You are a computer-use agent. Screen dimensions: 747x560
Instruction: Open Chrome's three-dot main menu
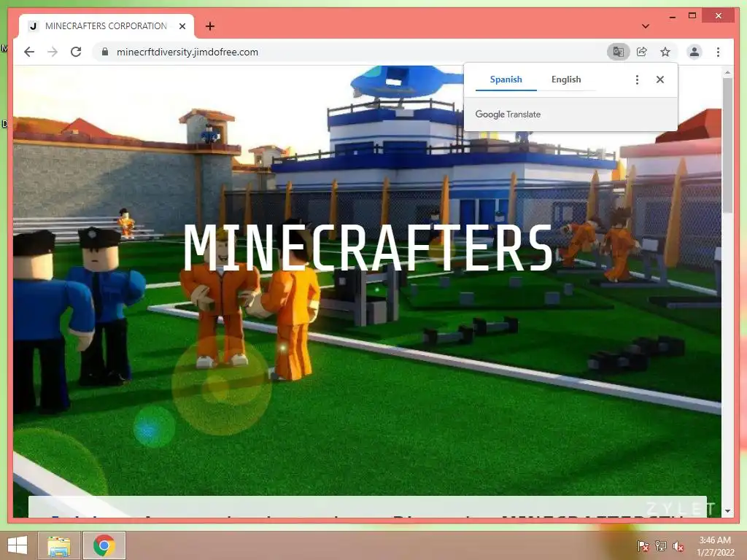tap(718, 52)
